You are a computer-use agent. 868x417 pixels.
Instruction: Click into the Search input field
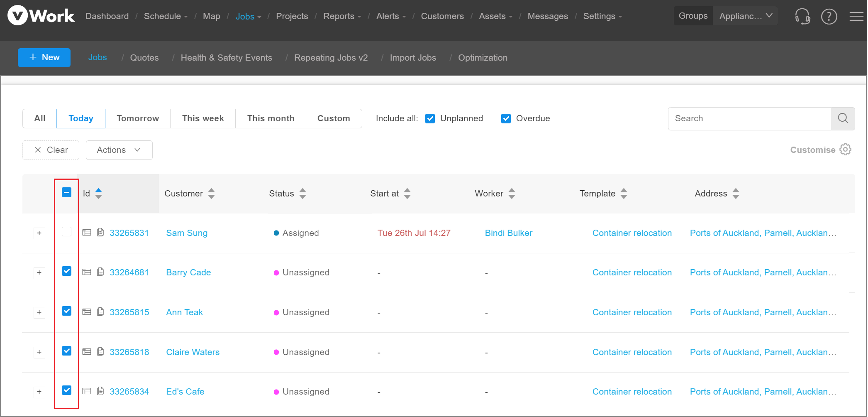(x=749, y=118)
